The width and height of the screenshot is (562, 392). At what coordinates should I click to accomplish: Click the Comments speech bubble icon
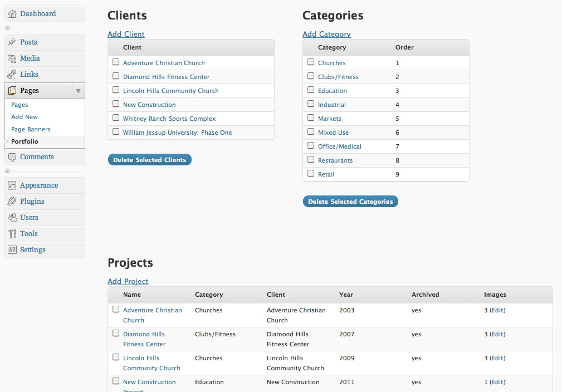tap(12, 157)
